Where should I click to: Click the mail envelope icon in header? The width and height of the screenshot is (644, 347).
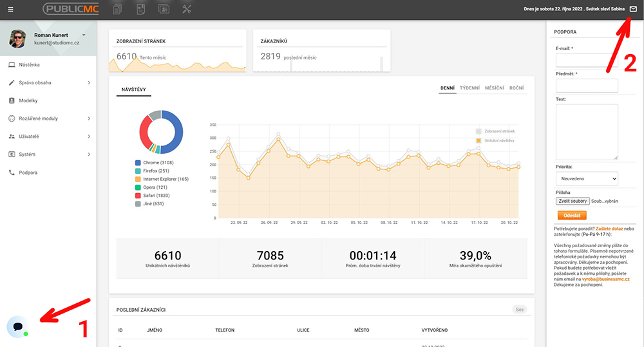(633, 9)
